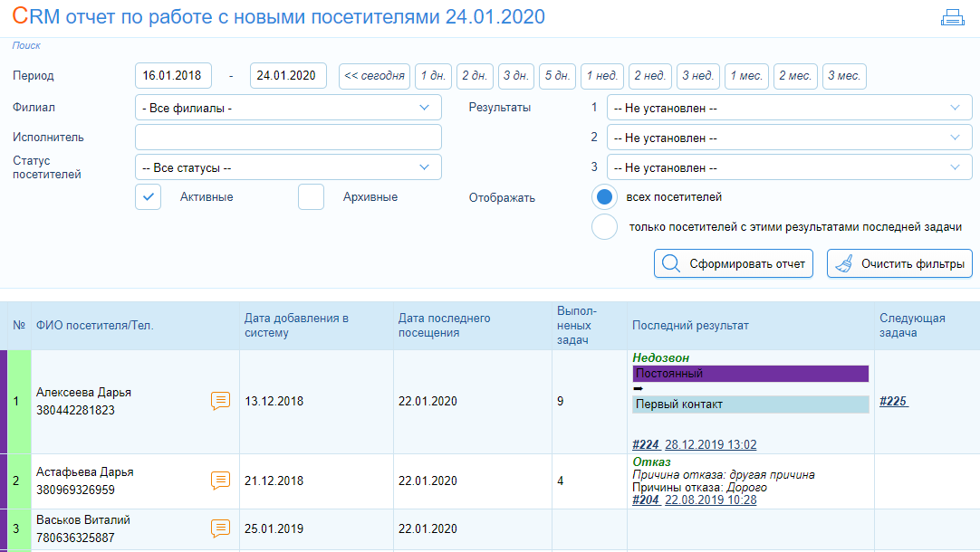Click the Очистить фильтры button

click(900, 263)
